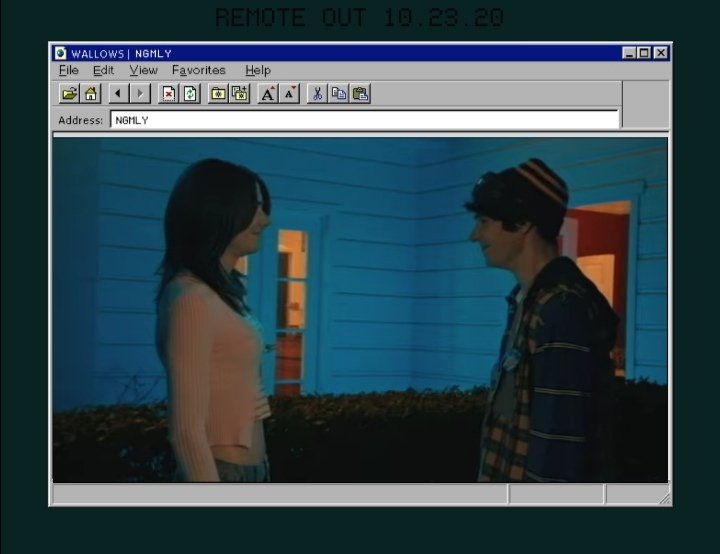Click the Address field containing NGMLY
The width and height of the screenshot is (720, 554).
tap(365, 120)
